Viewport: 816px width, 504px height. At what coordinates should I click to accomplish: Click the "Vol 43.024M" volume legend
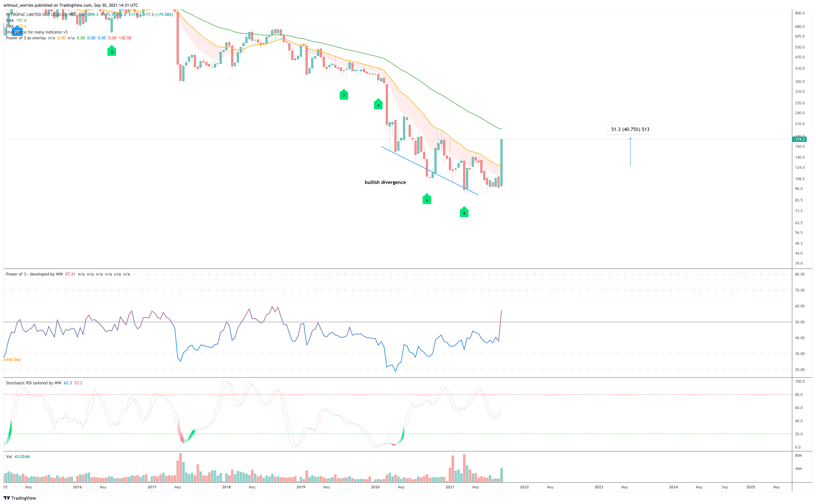[x=18, y=457]
